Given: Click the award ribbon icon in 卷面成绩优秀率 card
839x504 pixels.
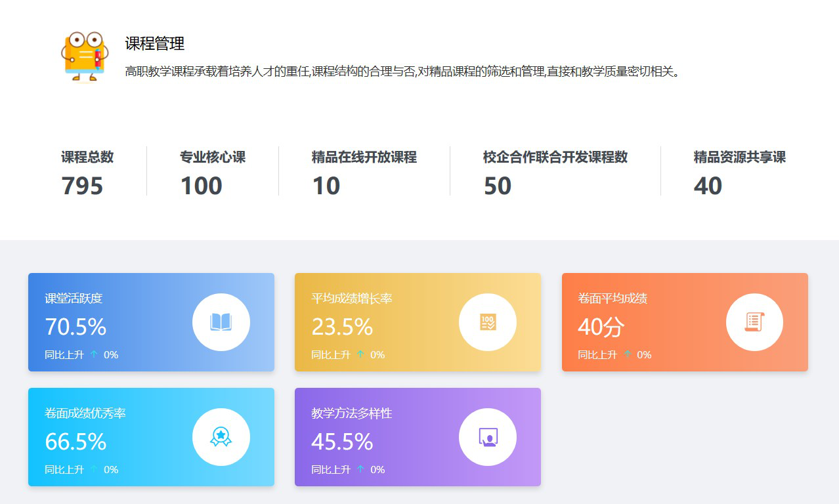Looking at the screenshot, I should pos(221,437).
